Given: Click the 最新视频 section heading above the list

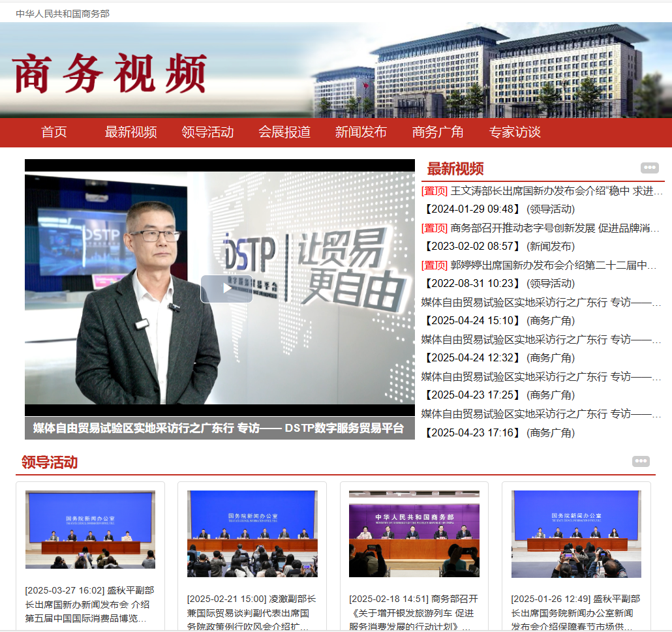Looking at the screenshot, I should (x=455, y=169).
